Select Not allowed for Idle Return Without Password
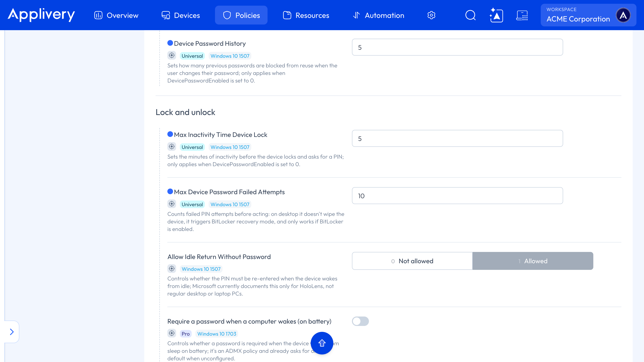The image size is (644, 362). [412, 261]
